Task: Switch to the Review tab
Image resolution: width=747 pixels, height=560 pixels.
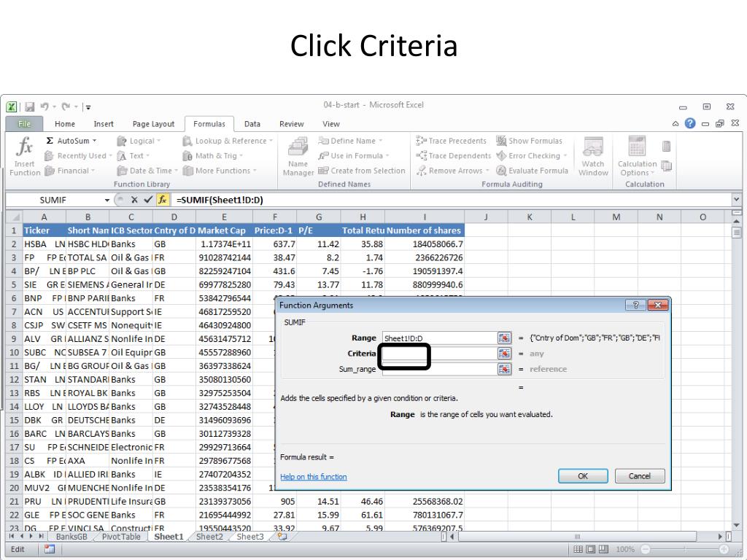Action: (292, 124)
